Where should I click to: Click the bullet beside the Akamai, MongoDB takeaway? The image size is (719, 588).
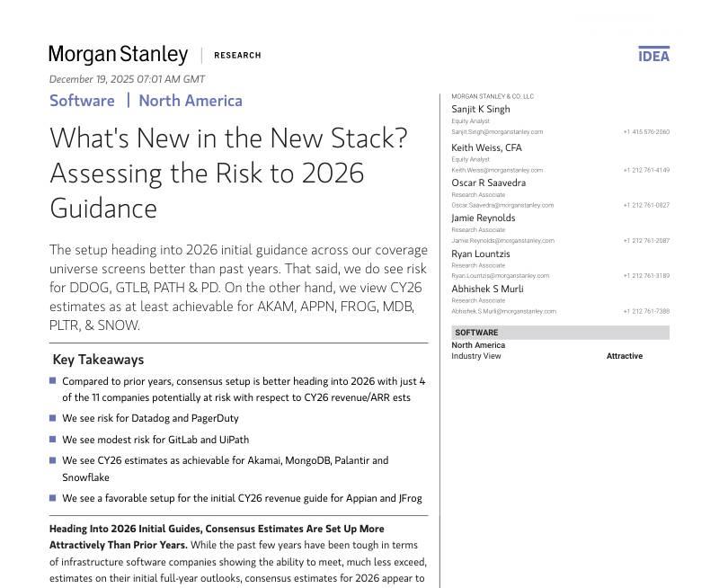point(53,460)
